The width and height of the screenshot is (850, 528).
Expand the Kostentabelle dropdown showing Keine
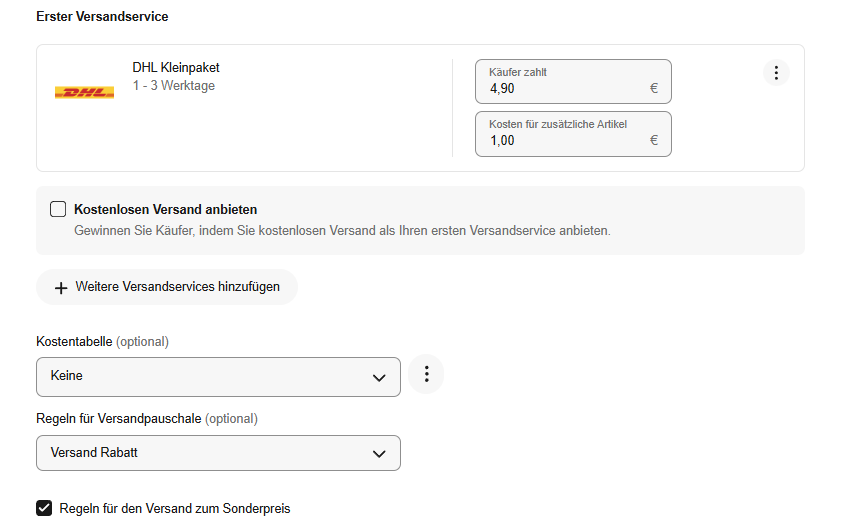(218, 377)
